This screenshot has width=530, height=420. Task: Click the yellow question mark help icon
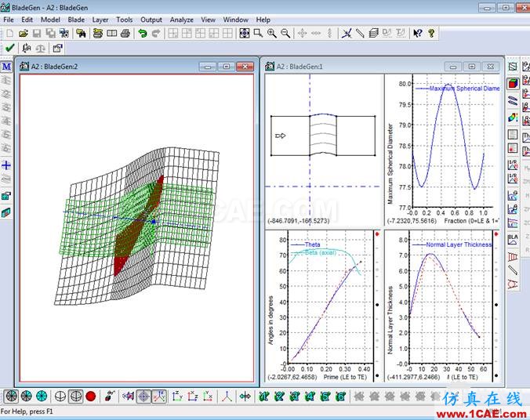pos(431,33)
